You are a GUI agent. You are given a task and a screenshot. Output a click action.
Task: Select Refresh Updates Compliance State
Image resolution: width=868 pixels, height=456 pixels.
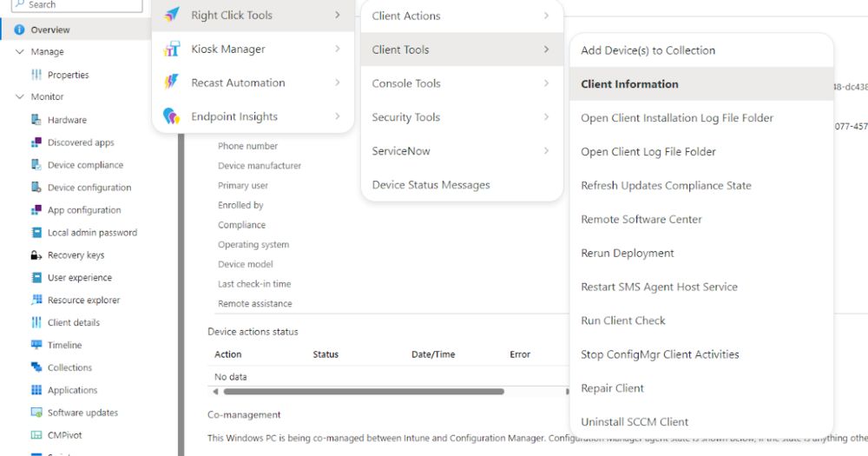[x=701, y=186]
